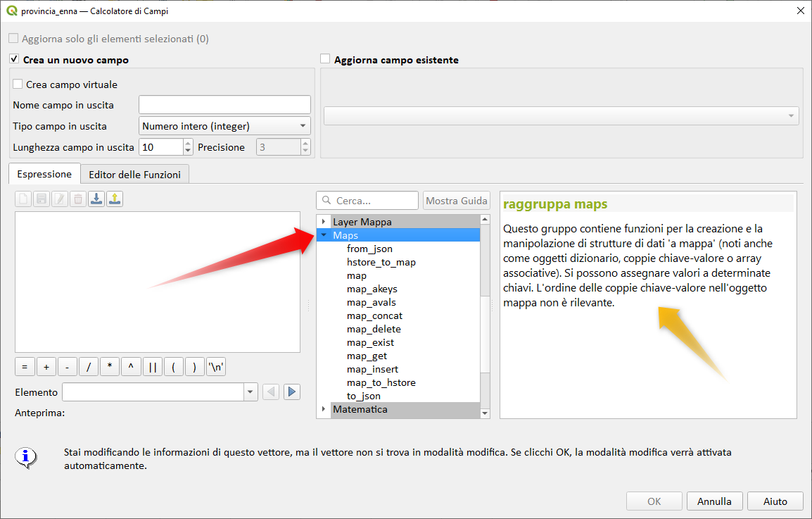Increase Lunghezza campo in uscita value
Screen dimensions: 812x519
(187, 144)
